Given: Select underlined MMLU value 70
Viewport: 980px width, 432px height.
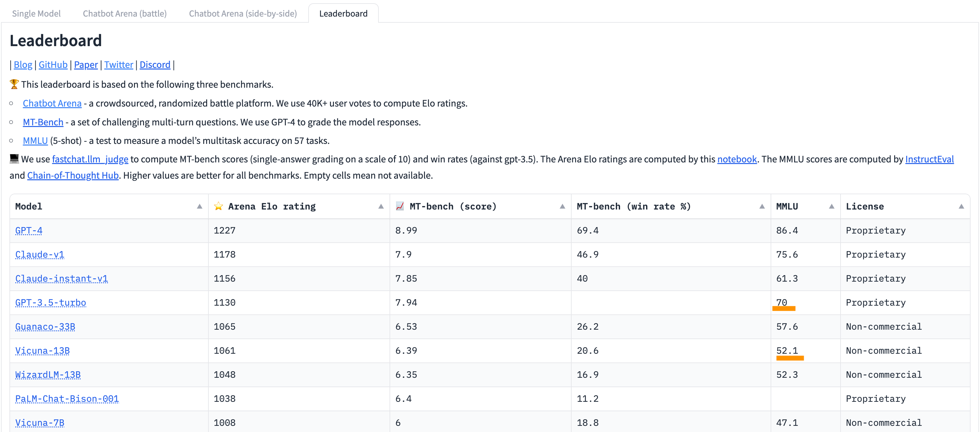Looking at the screenshot, I should (805, 303).
